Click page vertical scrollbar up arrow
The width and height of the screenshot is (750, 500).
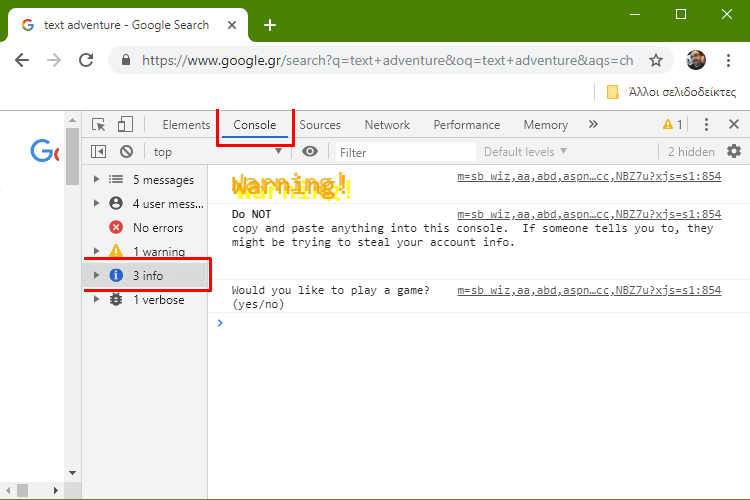[x=72, y=120]
